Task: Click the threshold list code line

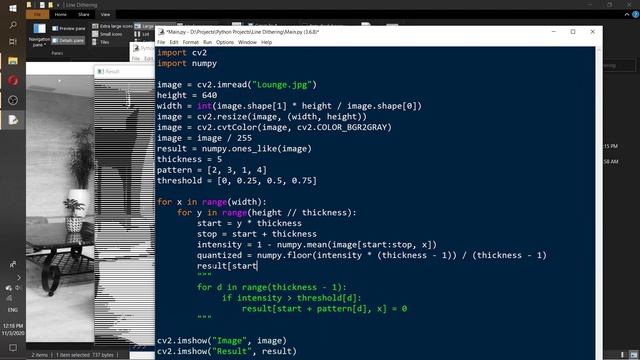Action: pos(237,181)
